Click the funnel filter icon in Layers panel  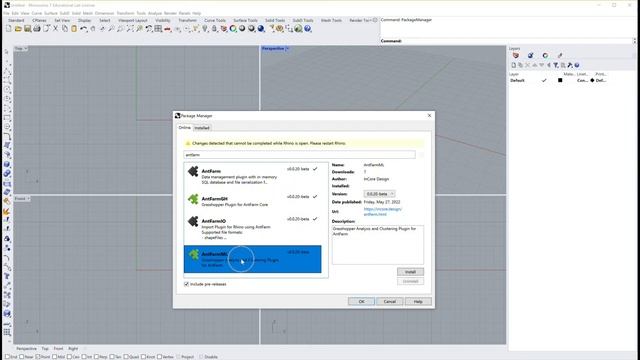[556, 65]
